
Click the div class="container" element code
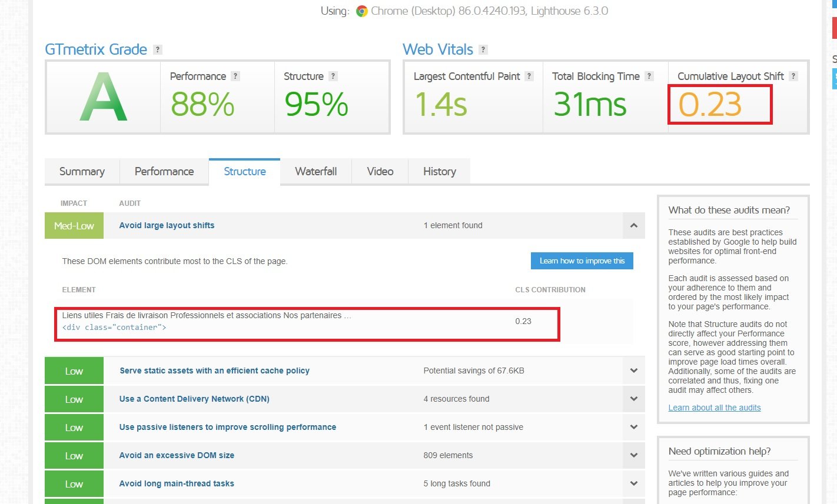[114, 328]
